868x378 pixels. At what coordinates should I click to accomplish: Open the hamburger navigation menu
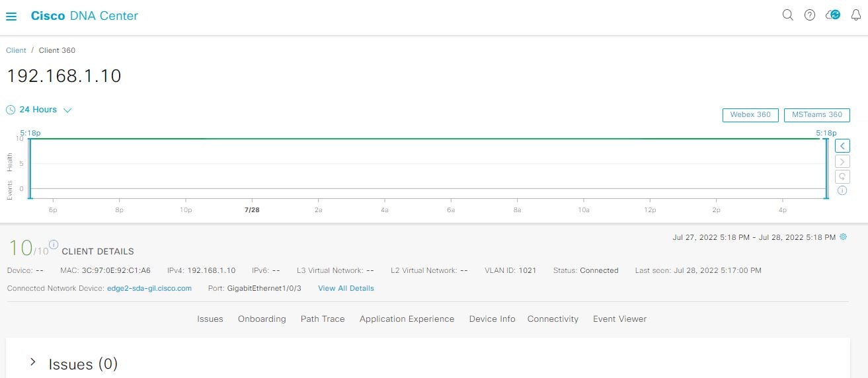click(x=11, y=17)
